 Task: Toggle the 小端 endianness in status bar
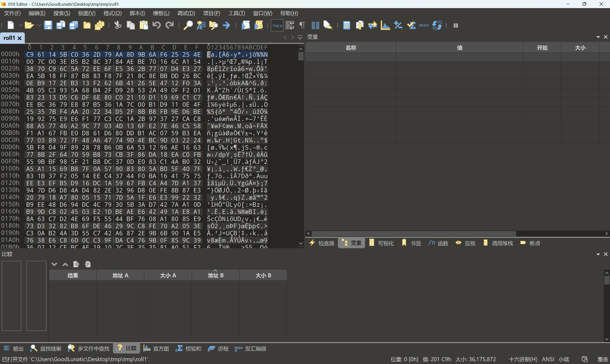pos(564,359)
